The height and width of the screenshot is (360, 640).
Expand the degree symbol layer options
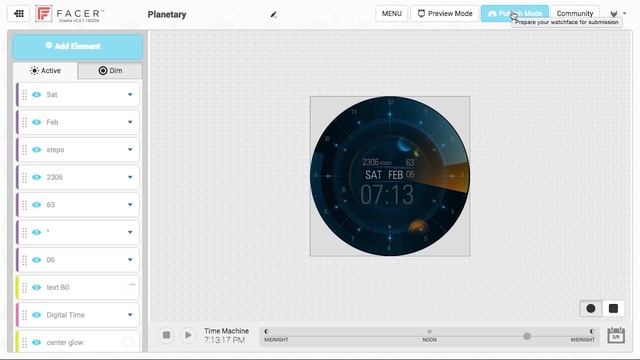point(130,232)
